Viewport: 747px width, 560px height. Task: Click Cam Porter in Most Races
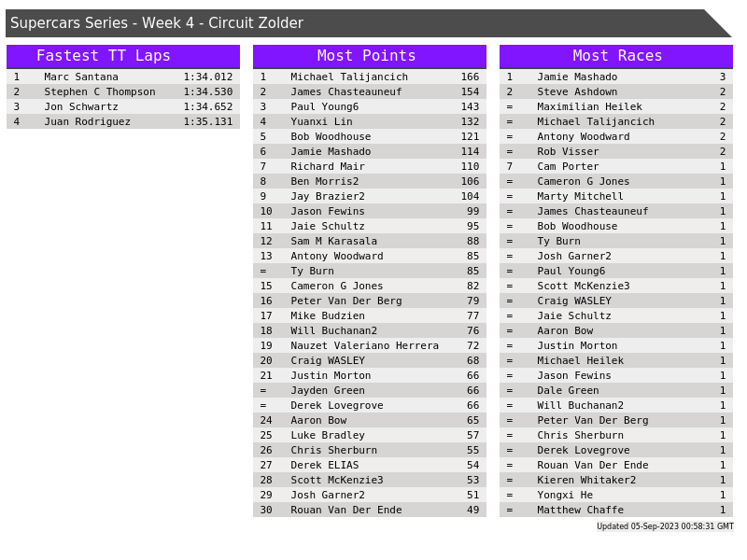click(568, 166)
